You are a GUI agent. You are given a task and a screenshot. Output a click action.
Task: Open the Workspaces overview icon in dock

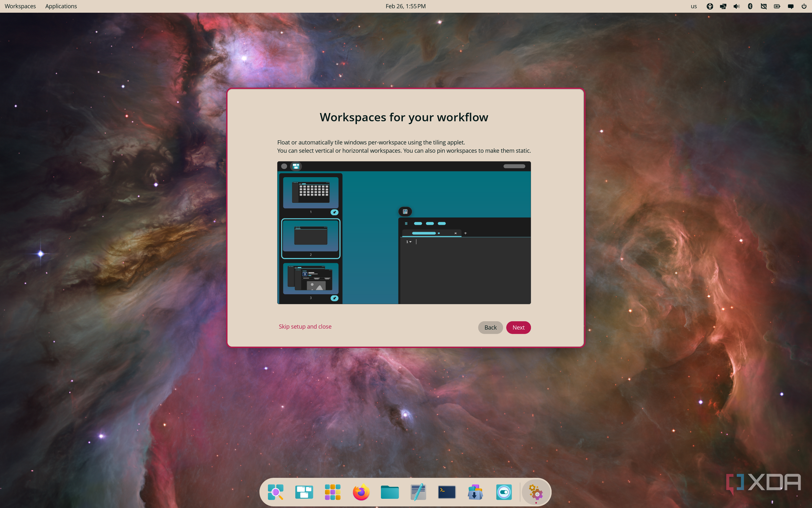(304, 492)
